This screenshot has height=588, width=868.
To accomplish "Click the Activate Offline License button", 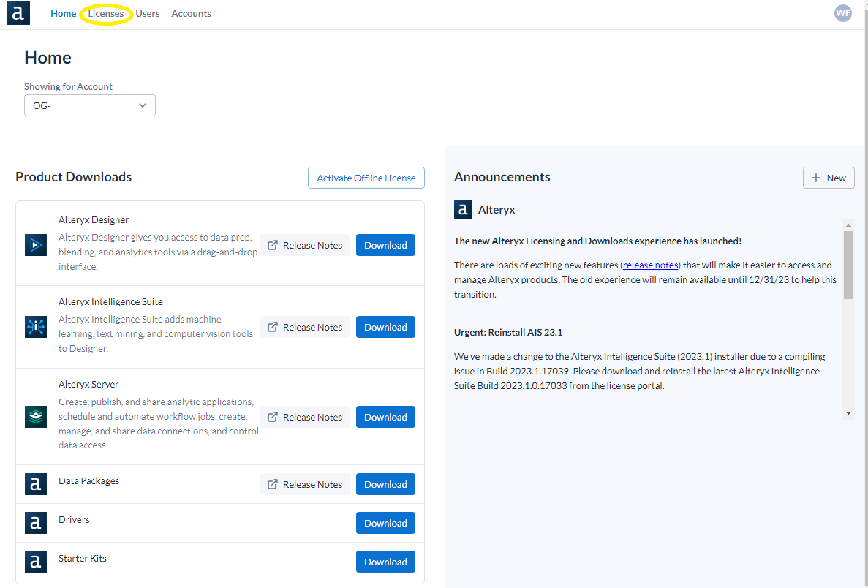I will [366, 178].
